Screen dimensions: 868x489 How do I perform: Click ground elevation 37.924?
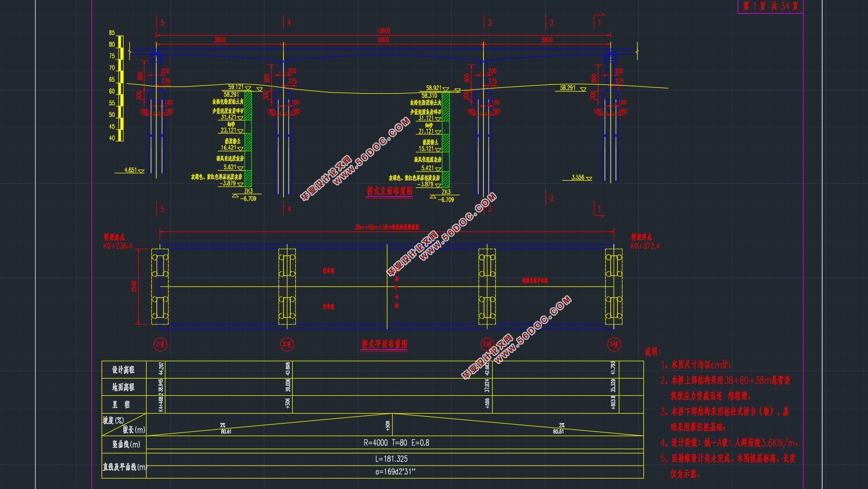tap(487, 386)
